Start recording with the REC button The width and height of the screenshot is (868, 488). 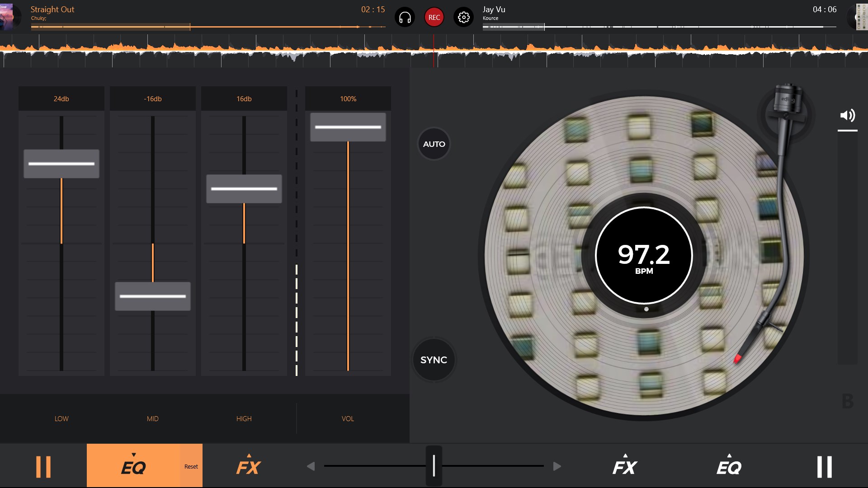434,17
